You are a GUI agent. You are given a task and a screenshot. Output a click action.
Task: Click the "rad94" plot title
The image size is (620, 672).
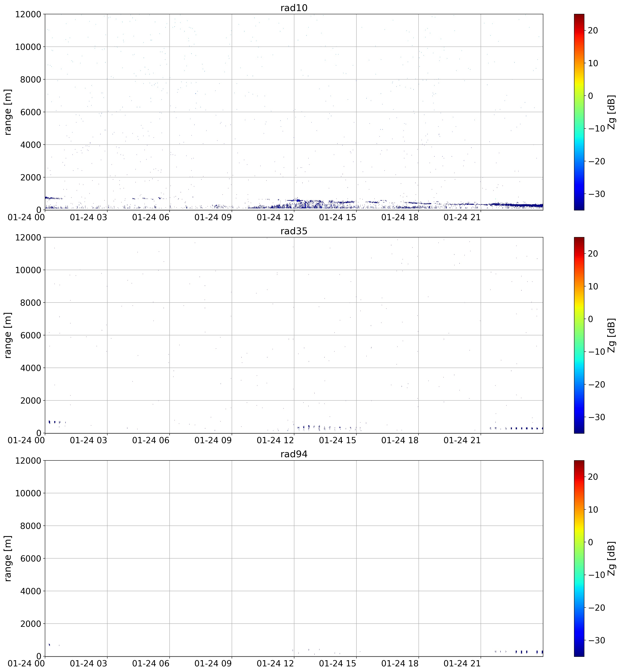pyautogui.click(x=294, y=454)
